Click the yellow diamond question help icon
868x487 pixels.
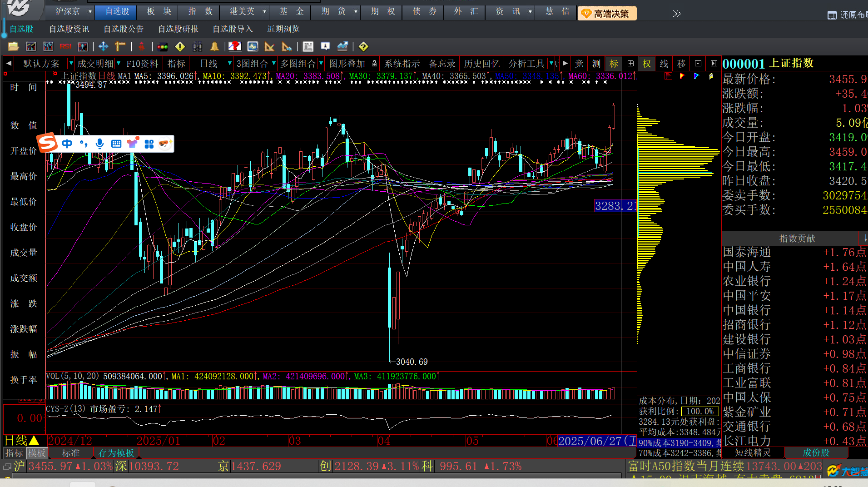[363, 46]
